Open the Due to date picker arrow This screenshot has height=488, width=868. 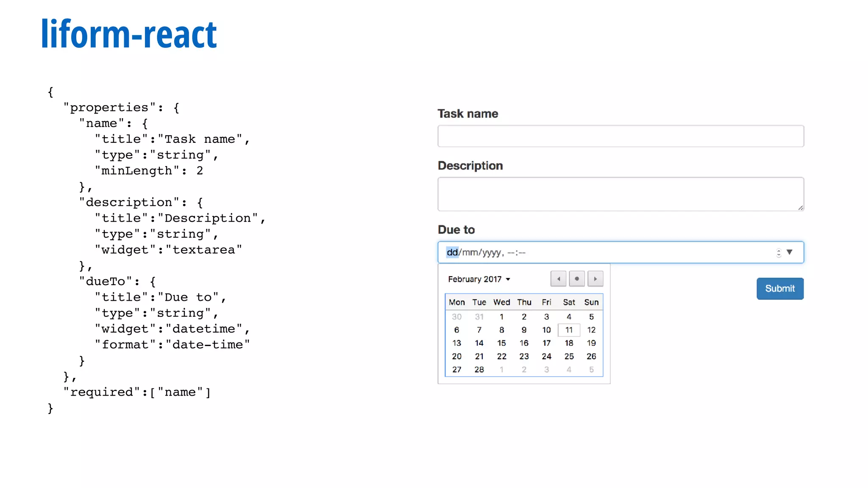[790, 252]
